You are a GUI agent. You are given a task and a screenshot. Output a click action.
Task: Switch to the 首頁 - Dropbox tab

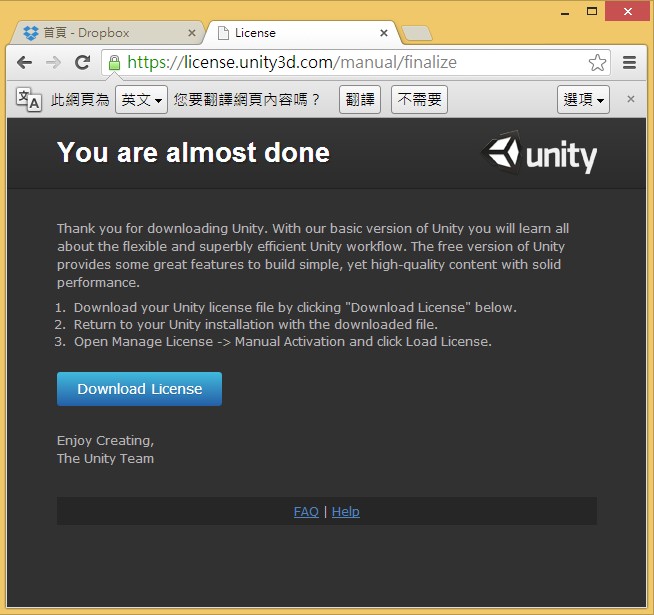pyautogui.click(x=106, y=33)
